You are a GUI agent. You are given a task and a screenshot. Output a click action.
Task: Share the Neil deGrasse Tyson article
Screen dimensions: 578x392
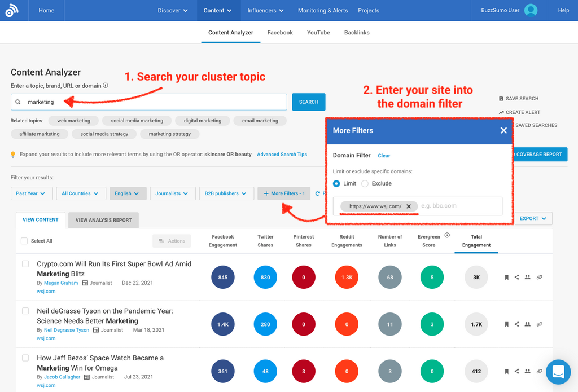tap(516, 324)
